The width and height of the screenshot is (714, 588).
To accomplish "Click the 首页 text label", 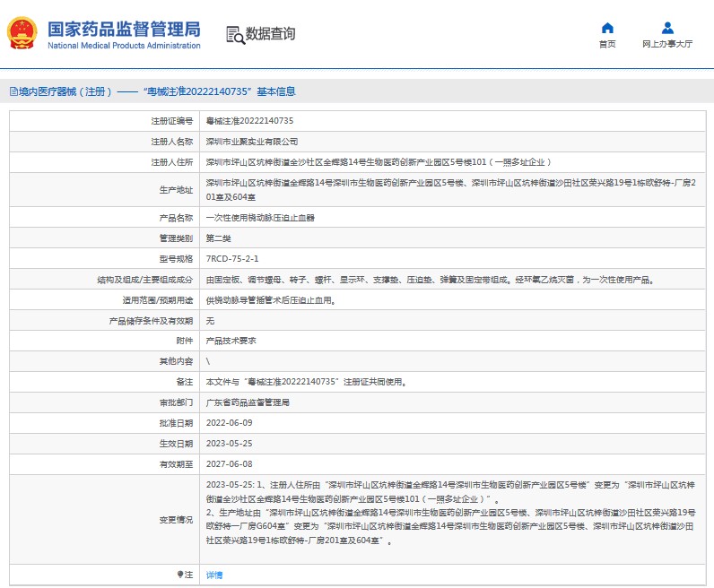I will [607, 44].
